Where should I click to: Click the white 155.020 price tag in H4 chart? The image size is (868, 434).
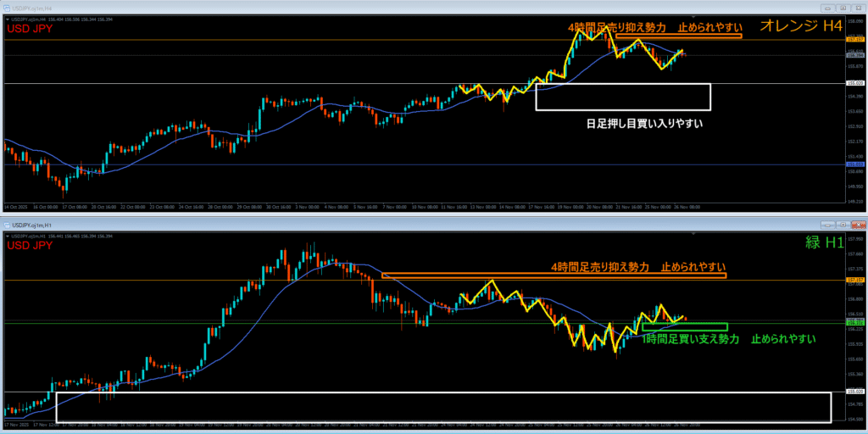(854, 83)
